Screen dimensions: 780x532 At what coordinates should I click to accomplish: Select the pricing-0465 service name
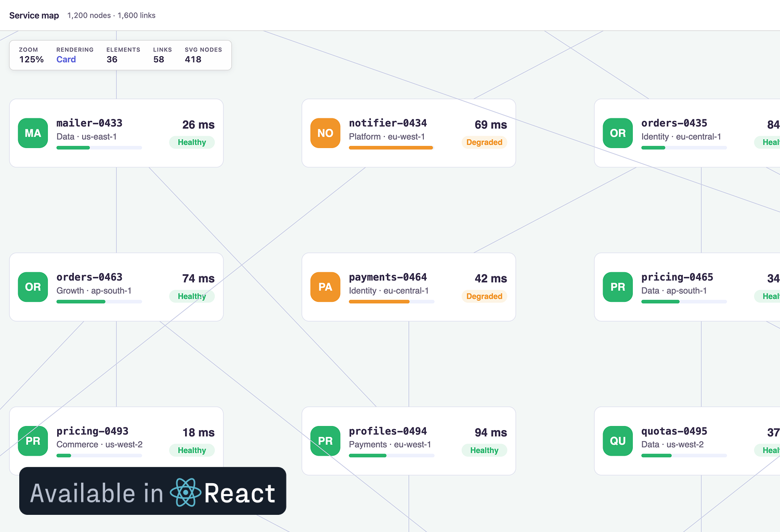tap(677, 277)
